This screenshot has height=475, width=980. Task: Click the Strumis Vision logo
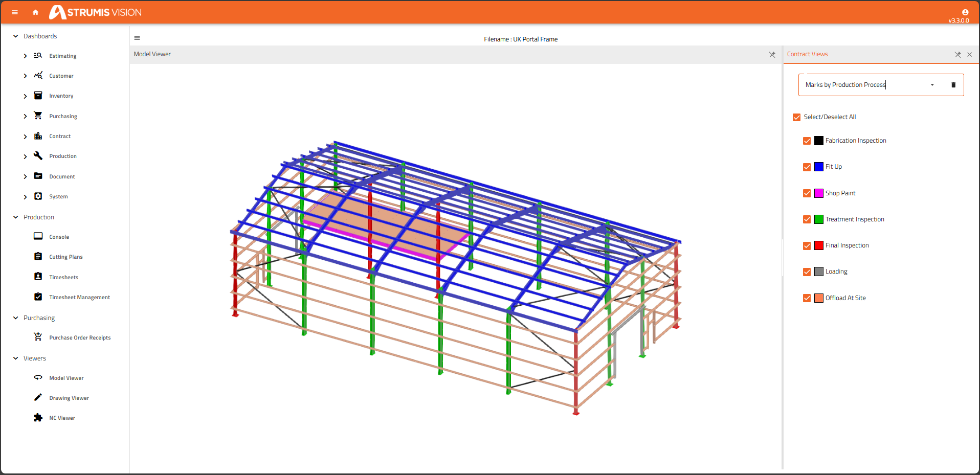tap(96, 12)
